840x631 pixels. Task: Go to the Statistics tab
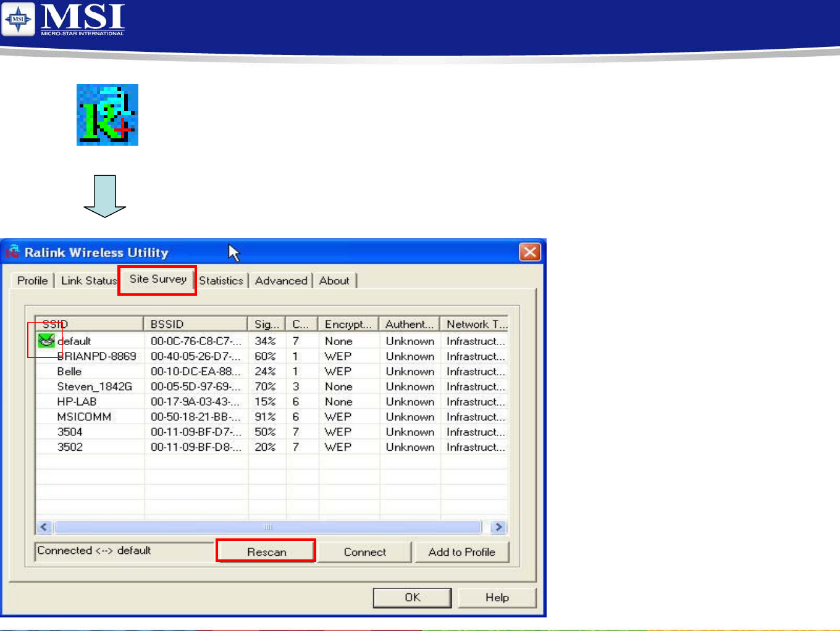(221, 280)
